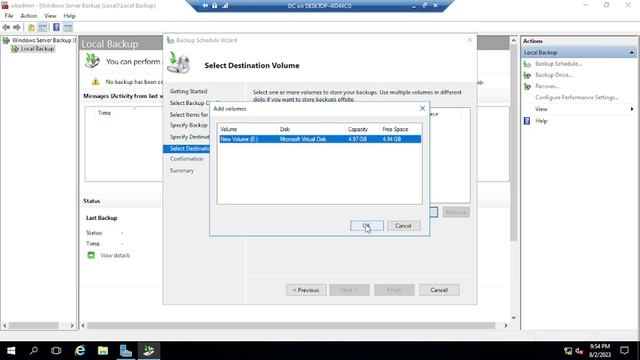This screenshot has height=360, width=640.
Task: Click the wizard's bottom Cancel button
Action: point(439,290)
